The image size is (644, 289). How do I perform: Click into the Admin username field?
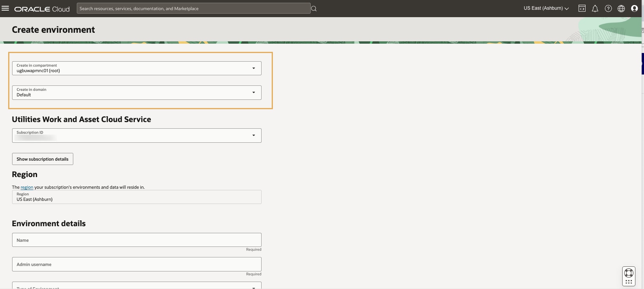[137, 264]
